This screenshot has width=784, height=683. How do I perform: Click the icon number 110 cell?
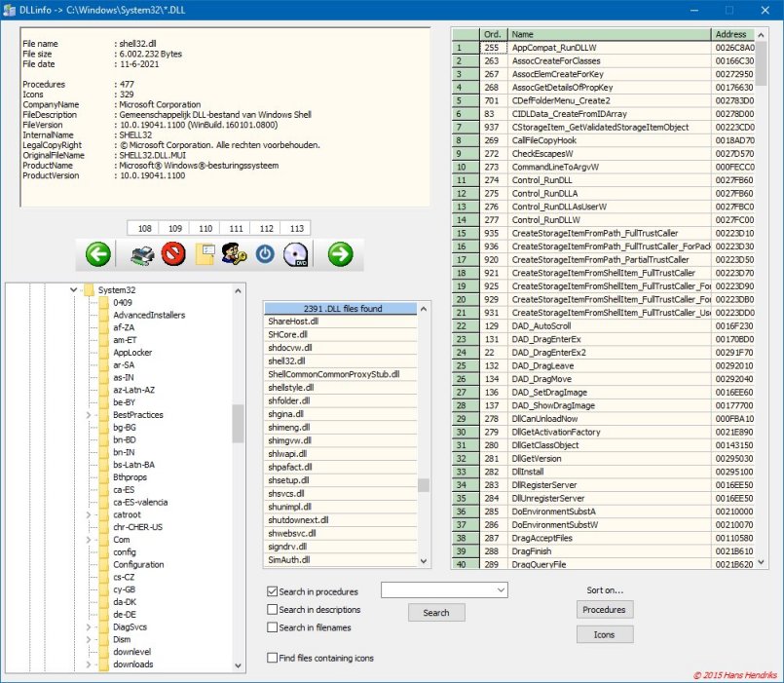(x=205, y=228)
